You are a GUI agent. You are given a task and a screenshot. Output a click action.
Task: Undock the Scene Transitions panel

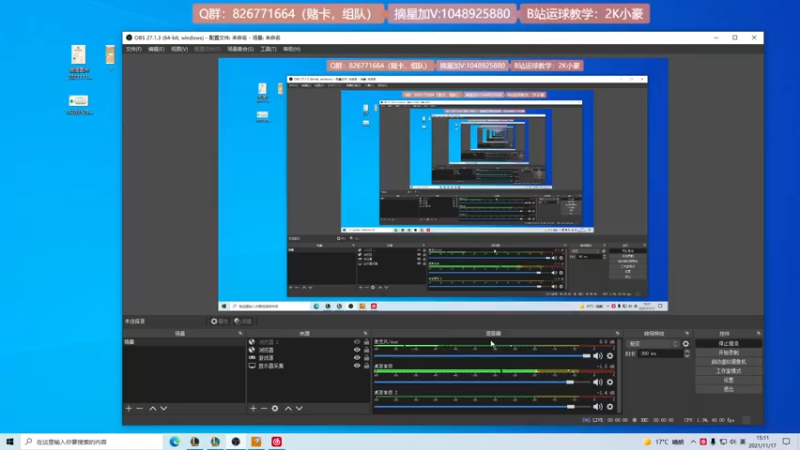coord(687,333)
